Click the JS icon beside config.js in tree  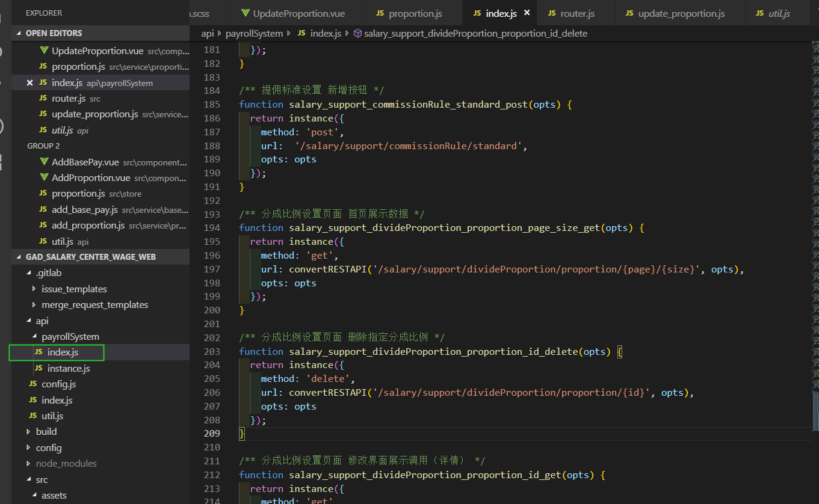coord(32,384)
